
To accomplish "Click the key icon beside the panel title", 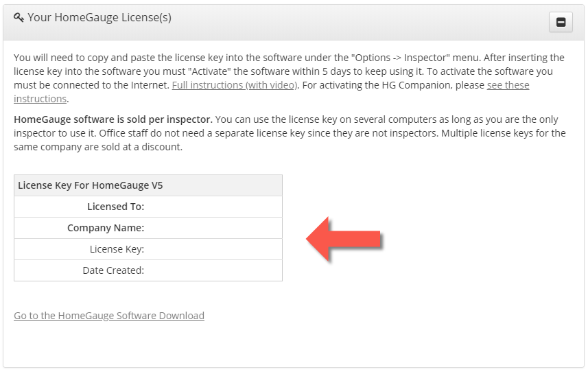I will (x=19, y=18).
